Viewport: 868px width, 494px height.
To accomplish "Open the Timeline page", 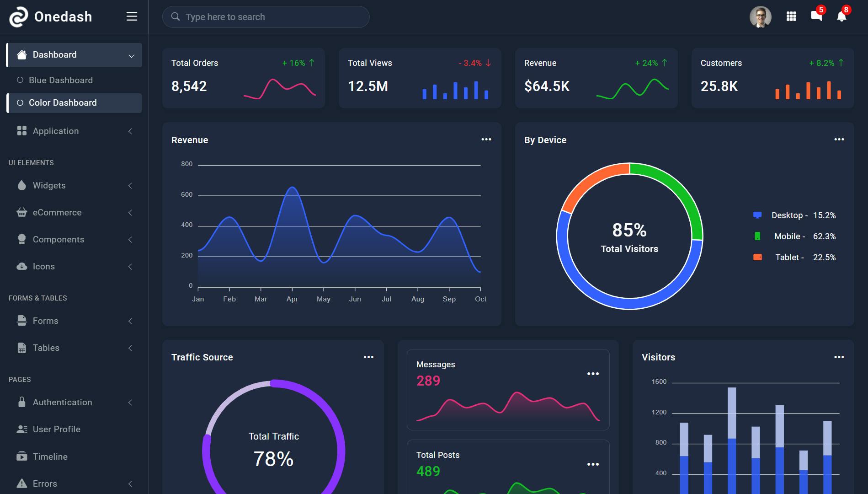I will pos(74,456).
